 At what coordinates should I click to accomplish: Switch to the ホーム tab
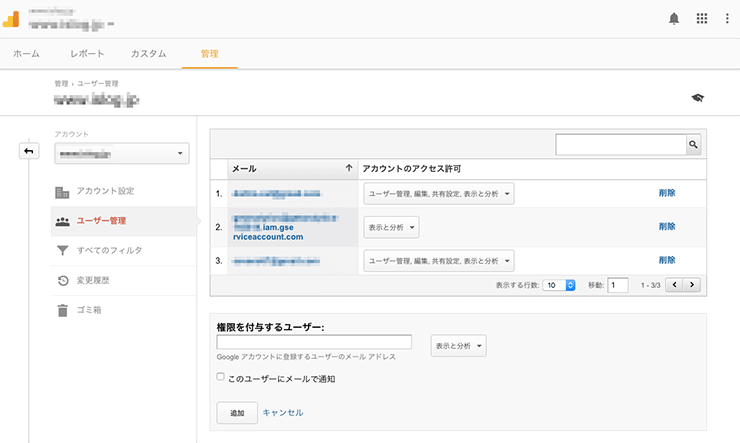point(26,54)
